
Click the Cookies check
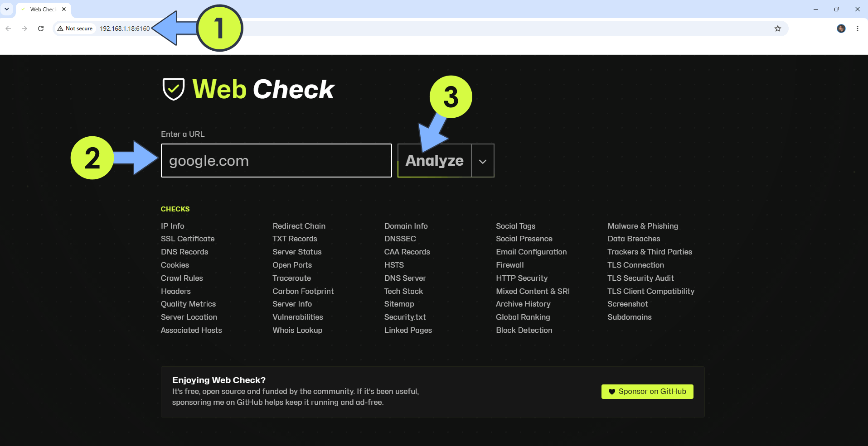pyautogui.click(x=175, y=265)
